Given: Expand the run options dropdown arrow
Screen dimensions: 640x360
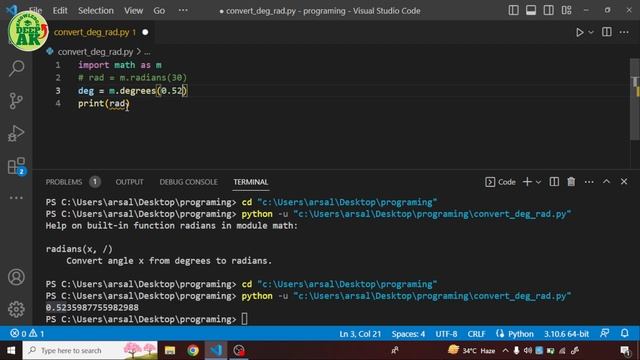Looking at the screenshot, I should [591, 32].
